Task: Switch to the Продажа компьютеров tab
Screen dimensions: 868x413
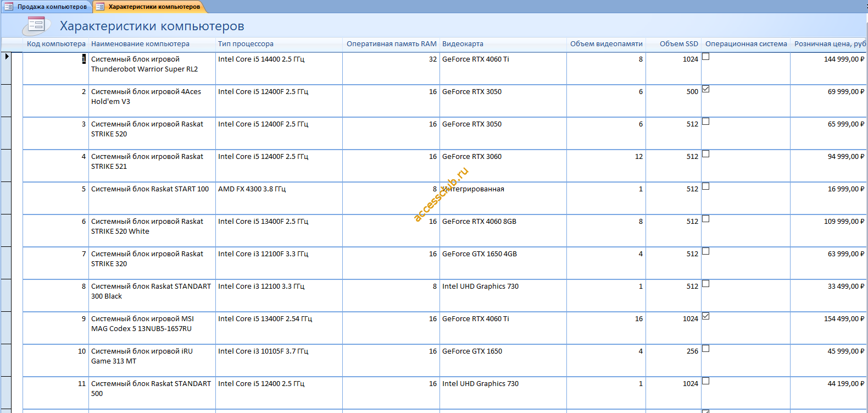Action: pyautogui.click(x=46, y=7)
